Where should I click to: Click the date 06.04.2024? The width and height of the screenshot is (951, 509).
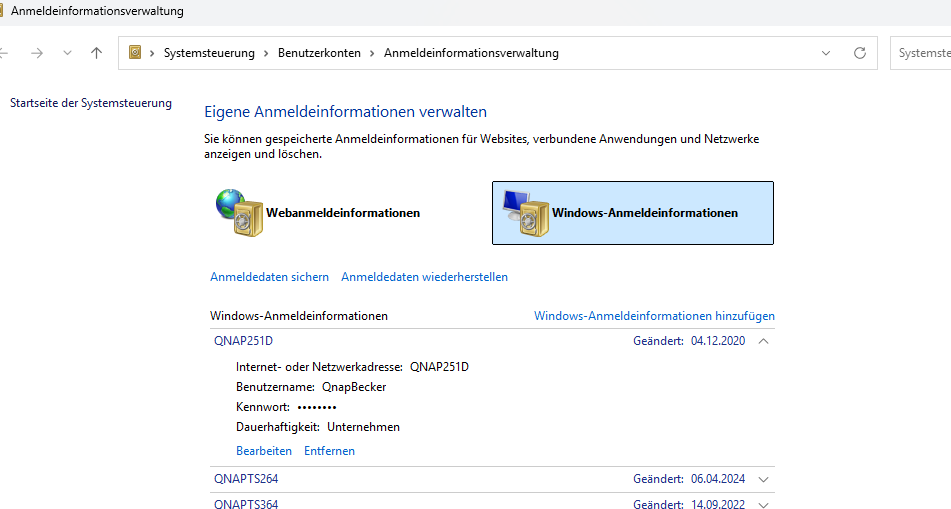point(718,479)
